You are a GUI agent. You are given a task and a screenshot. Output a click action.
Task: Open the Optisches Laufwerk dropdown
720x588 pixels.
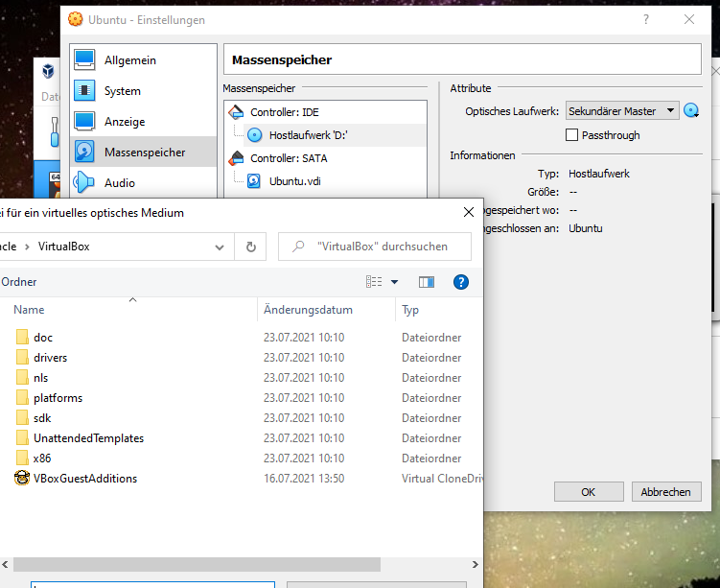[622, 110]
